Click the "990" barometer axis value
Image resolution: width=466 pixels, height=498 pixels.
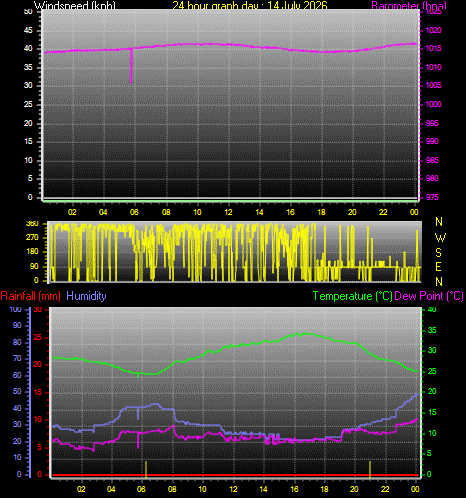(432, 141)
